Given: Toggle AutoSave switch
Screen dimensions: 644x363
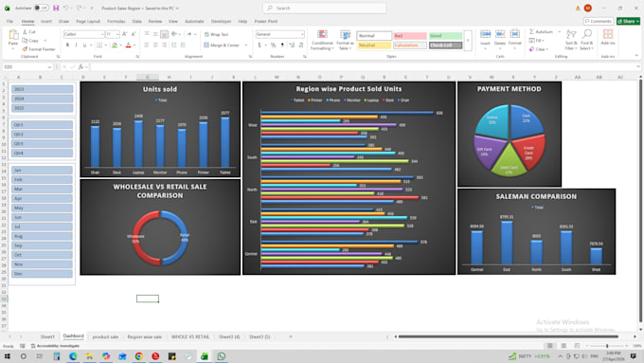Looking at the screenshot, I should click(41, 8).
